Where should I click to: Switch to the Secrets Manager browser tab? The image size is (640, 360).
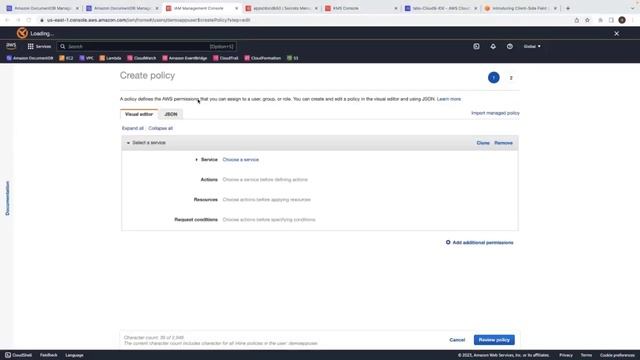point(282,8)
